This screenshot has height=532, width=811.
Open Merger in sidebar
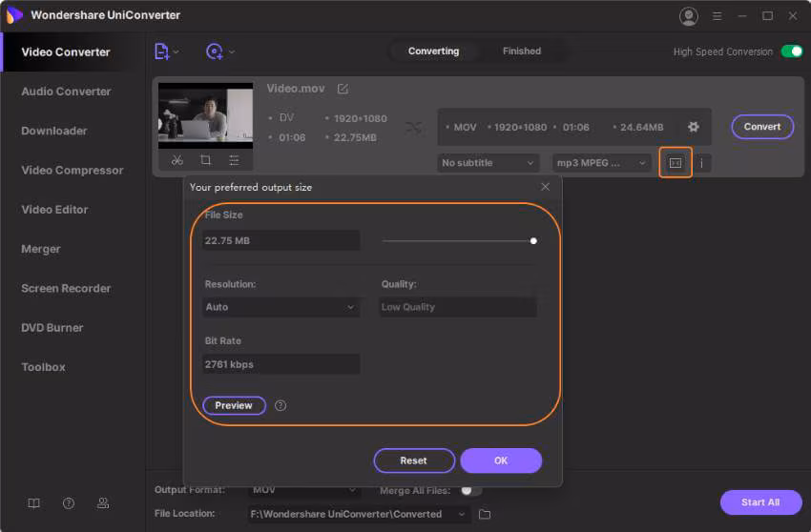click(x=41, y=249)
